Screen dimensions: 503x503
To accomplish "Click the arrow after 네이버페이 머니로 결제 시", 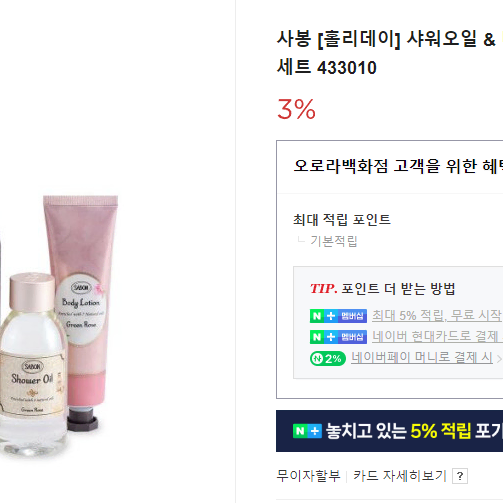I will point(499,359).
